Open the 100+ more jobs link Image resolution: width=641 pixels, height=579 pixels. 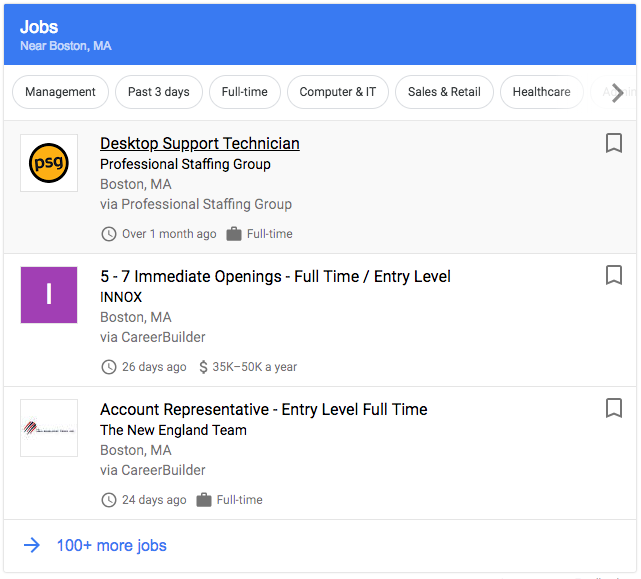click(x=111, y=545)
